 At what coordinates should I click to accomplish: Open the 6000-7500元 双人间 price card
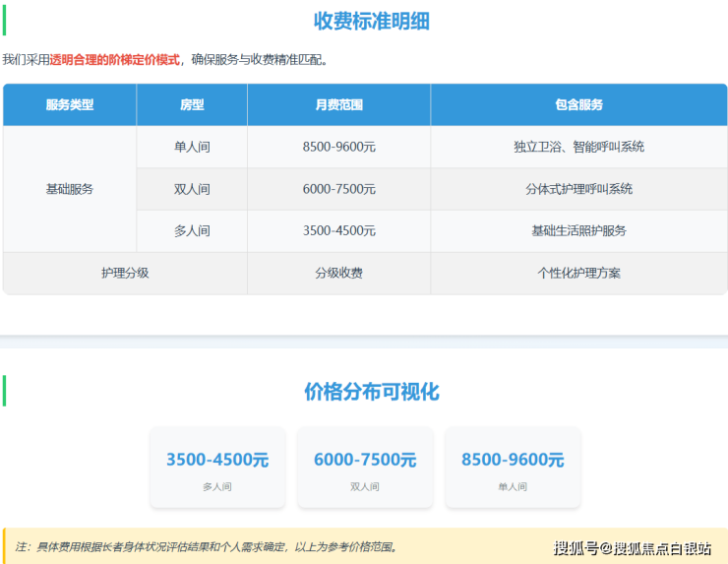click(365, 469)
